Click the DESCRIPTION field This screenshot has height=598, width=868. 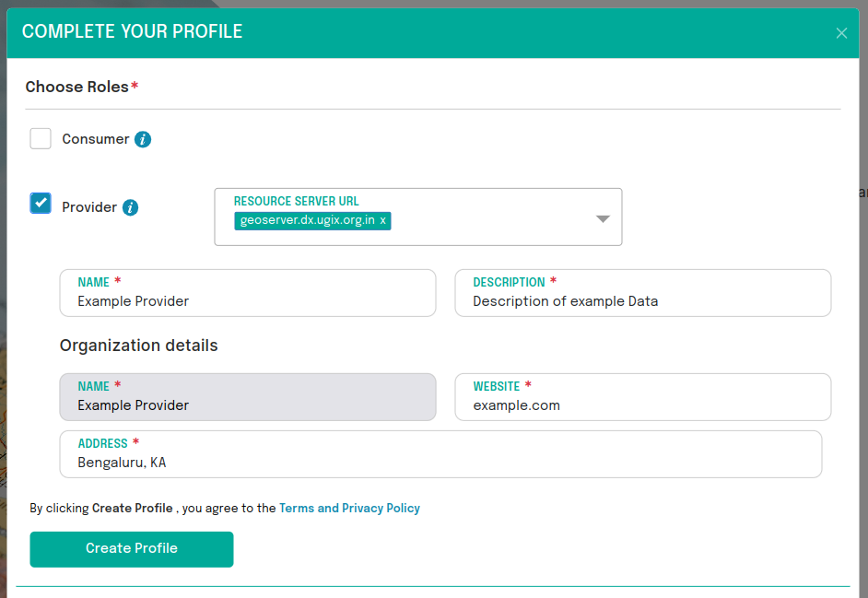[x=642, y=300]
